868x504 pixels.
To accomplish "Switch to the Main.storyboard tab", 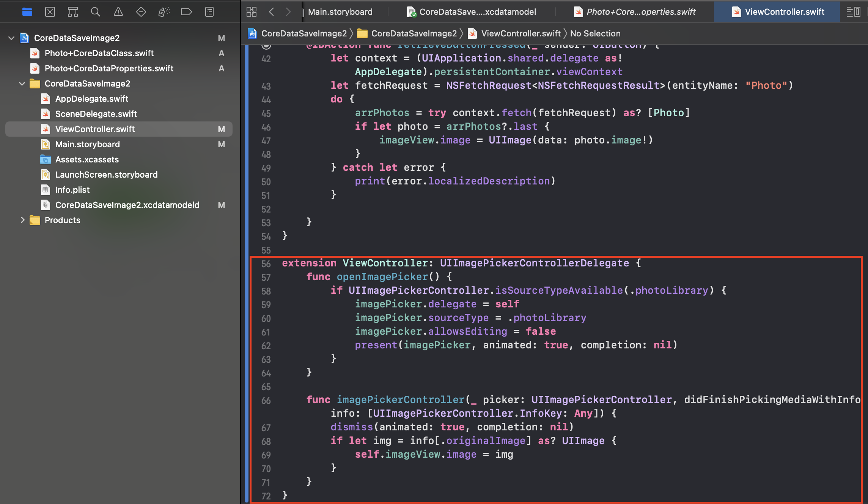I will click(x=340, y=12).
